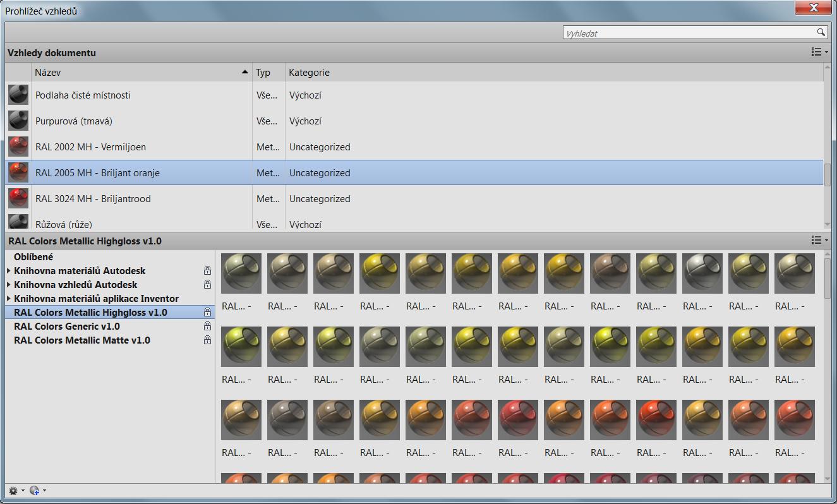Image resolution: width=837 pixels, height=504 pixels.
Task: Expand the Knihovna materiálů aplikace Inventor node
Action: click(9, 298)
